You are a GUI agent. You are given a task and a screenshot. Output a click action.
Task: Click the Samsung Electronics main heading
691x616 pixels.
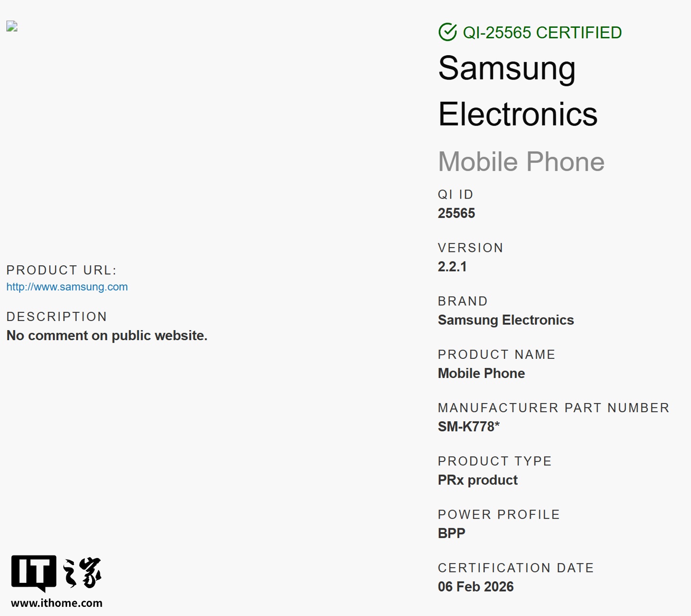point(518,91)
